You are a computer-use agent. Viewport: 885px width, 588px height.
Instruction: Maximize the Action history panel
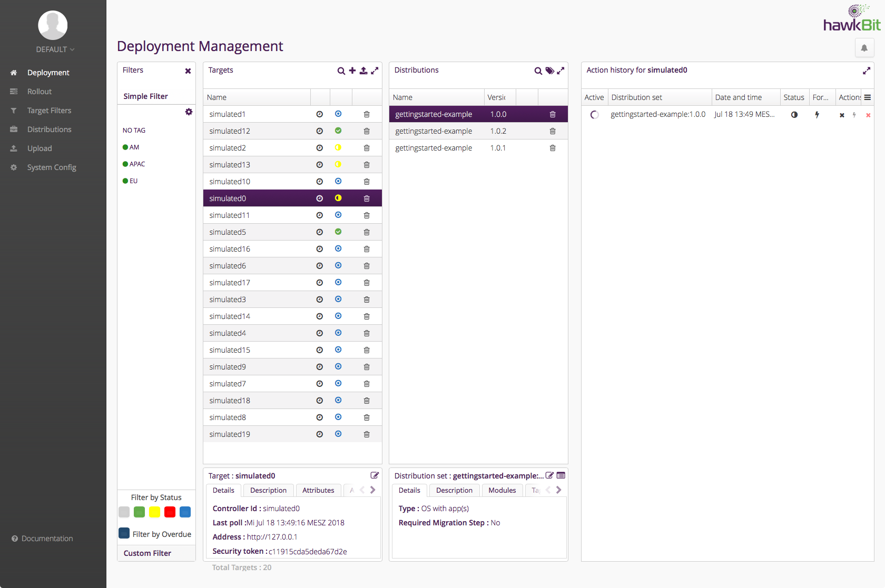867,71
